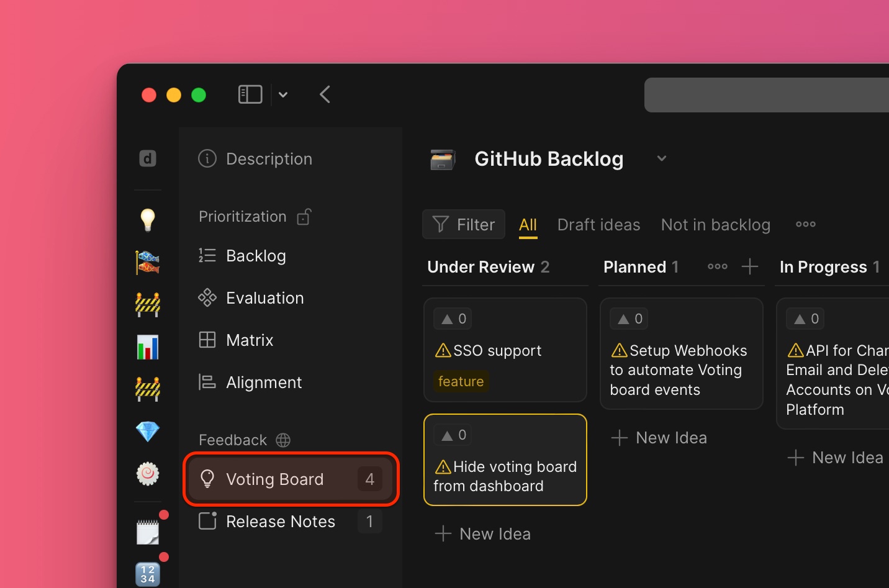Open the overflow menu next to Not in backlog
The height and width of the screenshot is (588, 889).
(805, 224)
